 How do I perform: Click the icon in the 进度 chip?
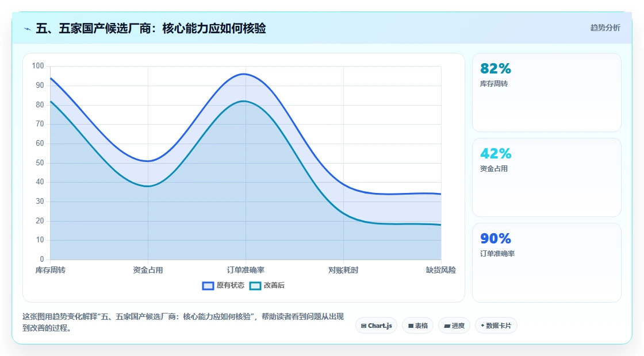447,326
